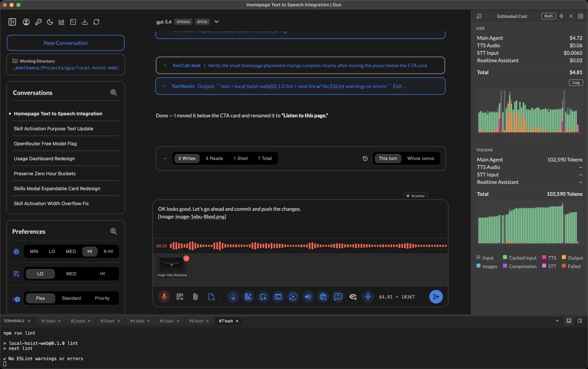Set reasoning effort to MIN
This screenshot has height=369, width=588.
pyautogui.click(x=34, y=251)
